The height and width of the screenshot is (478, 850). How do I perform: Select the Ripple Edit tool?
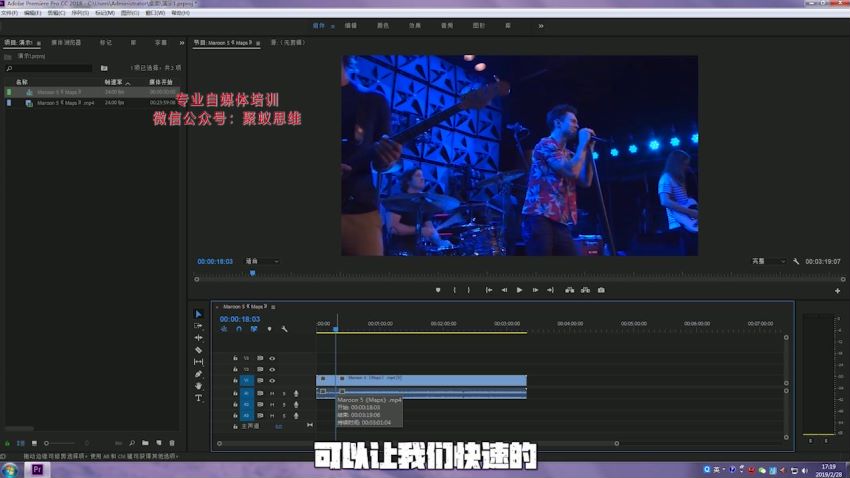[x=198, y=338]
